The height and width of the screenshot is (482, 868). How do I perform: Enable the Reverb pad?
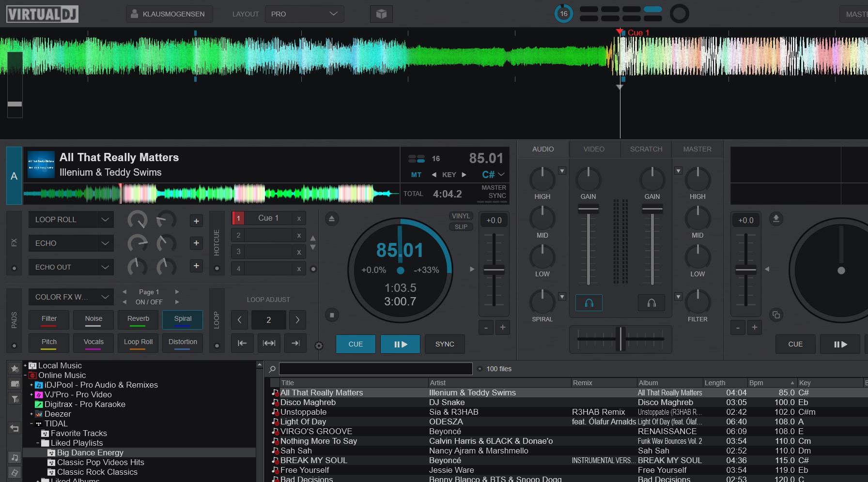pyautogui.click(x=138, y=320)
